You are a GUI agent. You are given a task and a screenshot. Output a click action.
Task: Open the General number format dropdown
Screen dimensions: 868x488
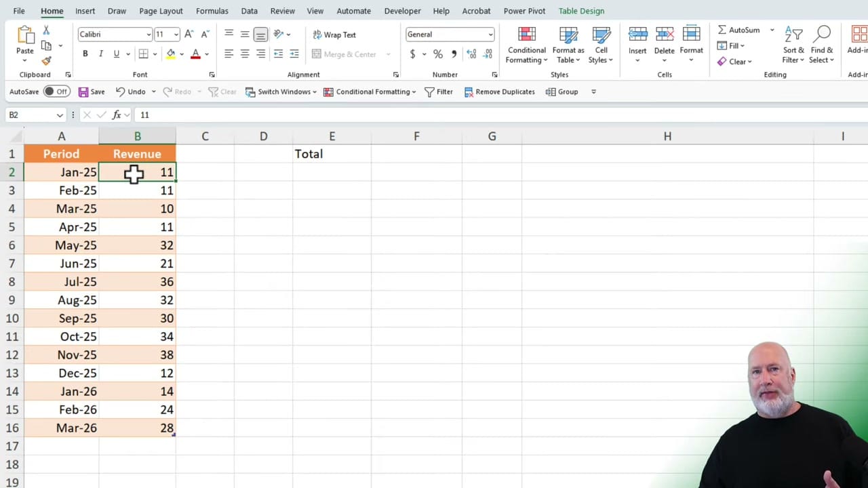(490, 34)
